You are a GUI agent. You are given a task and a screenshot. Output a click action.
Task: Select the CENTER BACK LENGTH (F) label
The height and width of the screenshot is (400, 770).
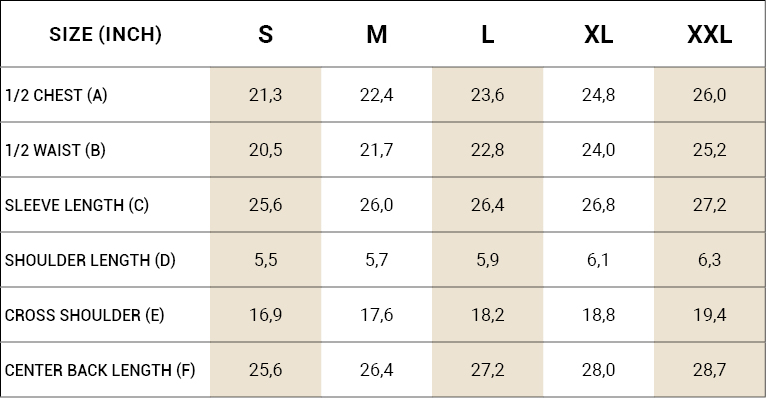point(100,371)
